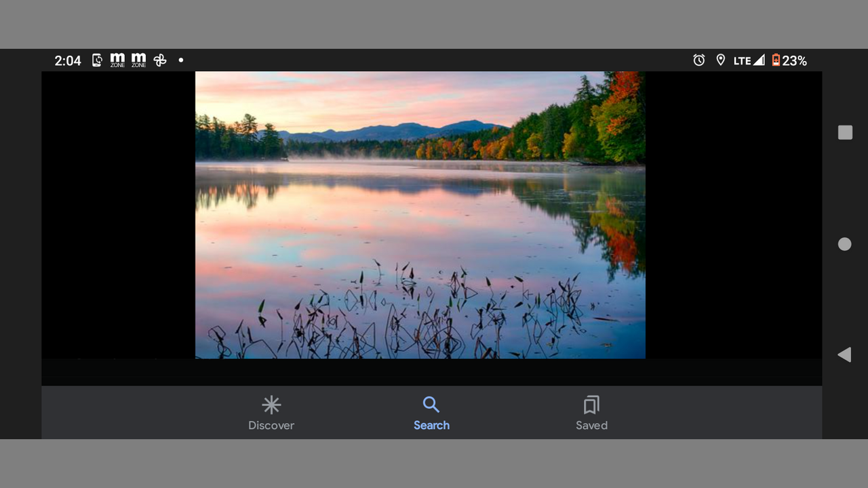Image resolution: width=868 pixels, height=488 pixels.
Task: Tap the 23% battery indicator
Action: 789,60
